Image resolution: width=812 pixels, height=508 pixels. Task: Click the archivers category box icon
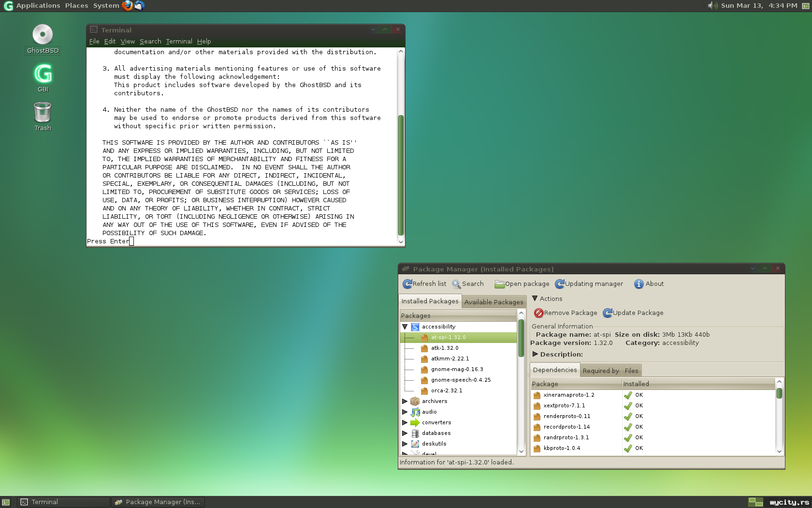point(415,402)
